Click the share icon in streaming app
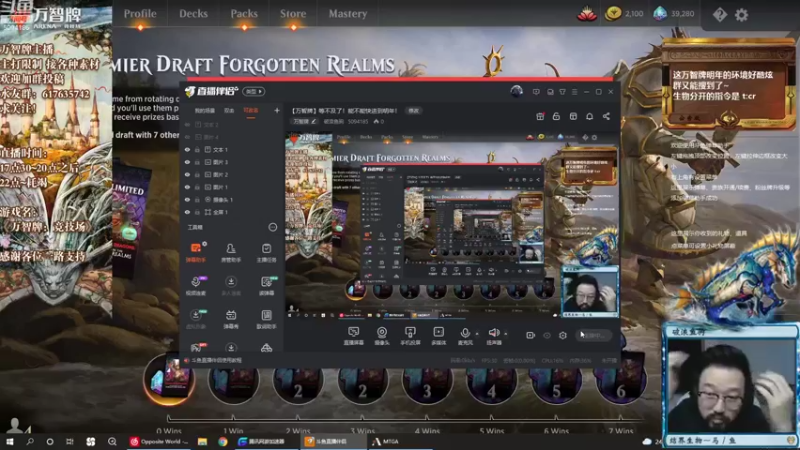Image resolution: width=800 pixels, height=450 pixels. click(606, 116)
